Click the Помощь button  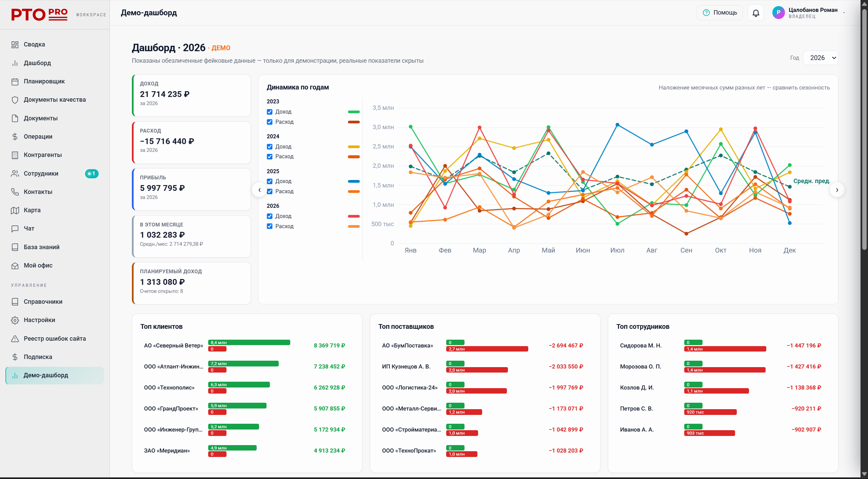pos(719,13)
